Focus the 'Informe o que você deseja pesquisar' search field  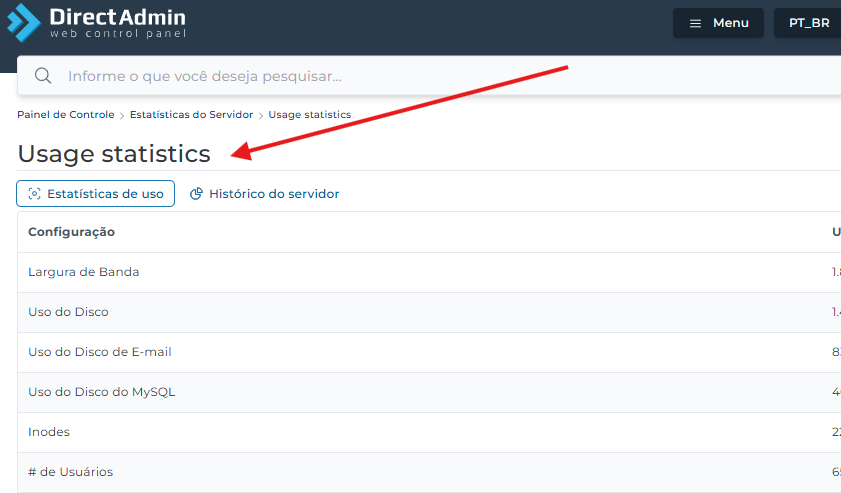pos(400,76)
